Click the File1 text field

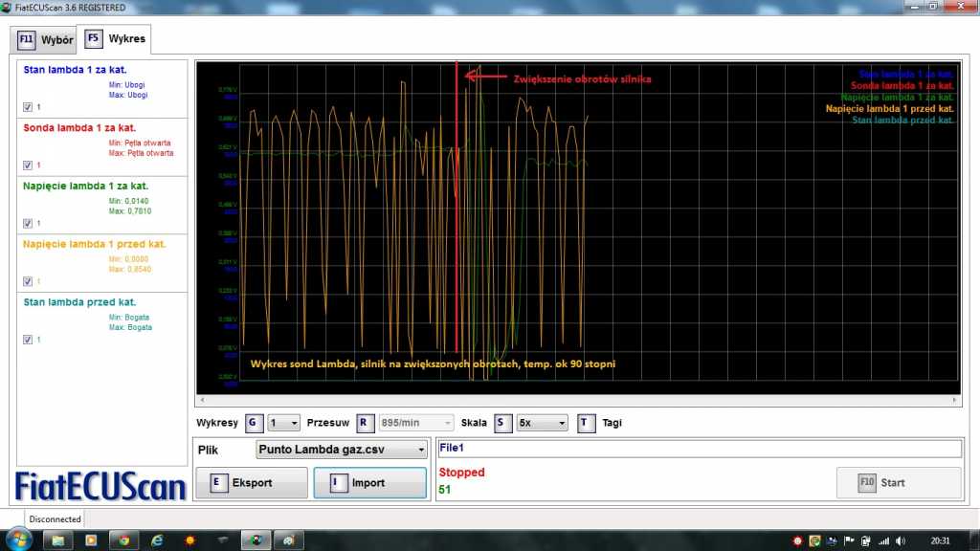tap(699, 449)
